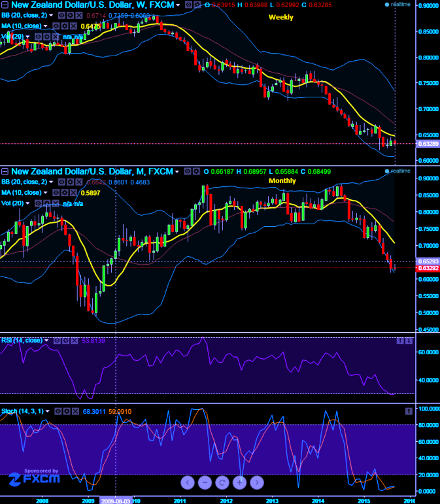Screen dimensions: 440x504
Task: Remove Bollinger Bands from the Weekly pane
Action: (78, 16)
